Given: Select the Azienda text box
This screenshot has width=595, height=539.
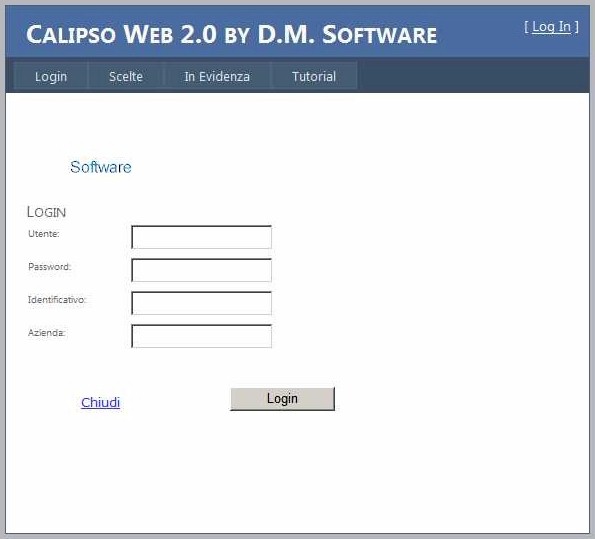Looking at the screenshot, I should [201, 336].
